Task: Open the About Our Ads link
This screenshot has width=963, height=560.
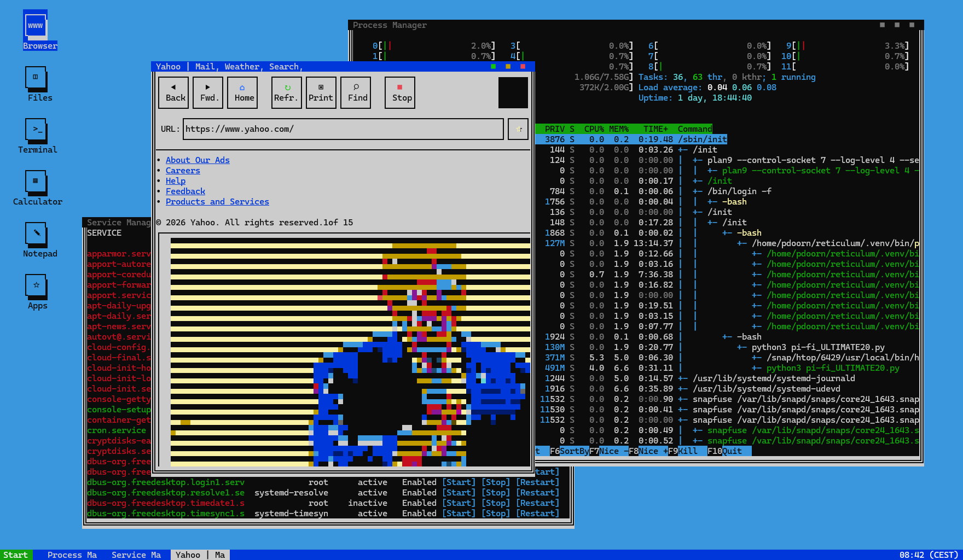Action: [198, 160]
